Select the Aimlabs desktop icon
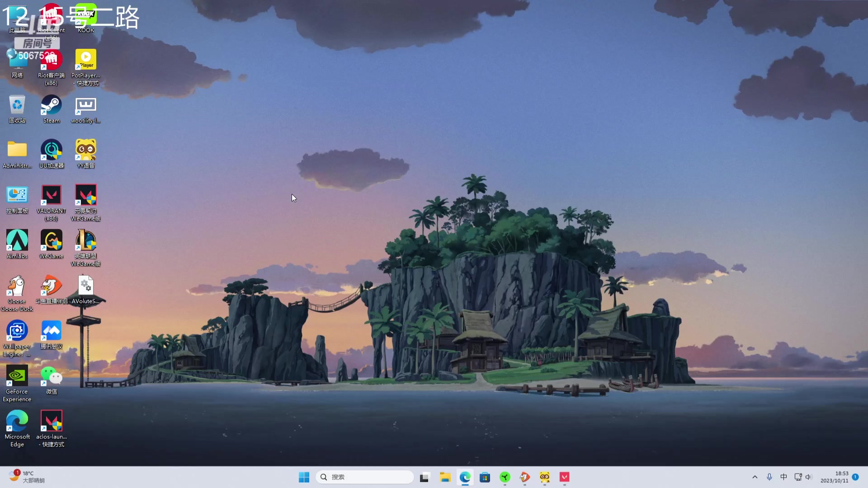The width and height of the screenshot is (868, 488). point(17,244)
